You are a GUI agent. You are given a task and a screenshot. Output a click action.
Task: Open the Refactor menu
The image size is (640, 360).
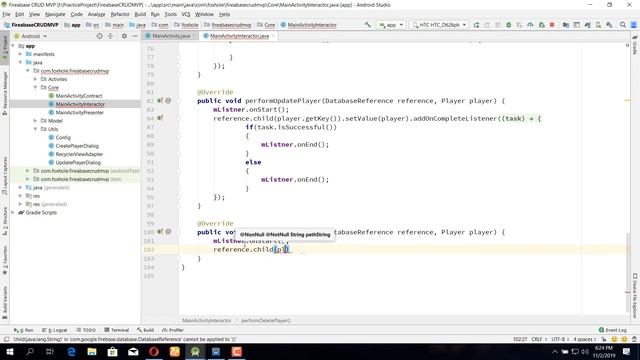point(120,14)
